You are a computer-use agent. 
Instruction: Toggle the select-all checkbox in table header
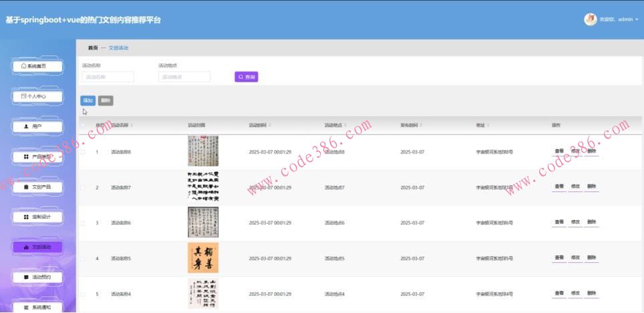[83, 125]
